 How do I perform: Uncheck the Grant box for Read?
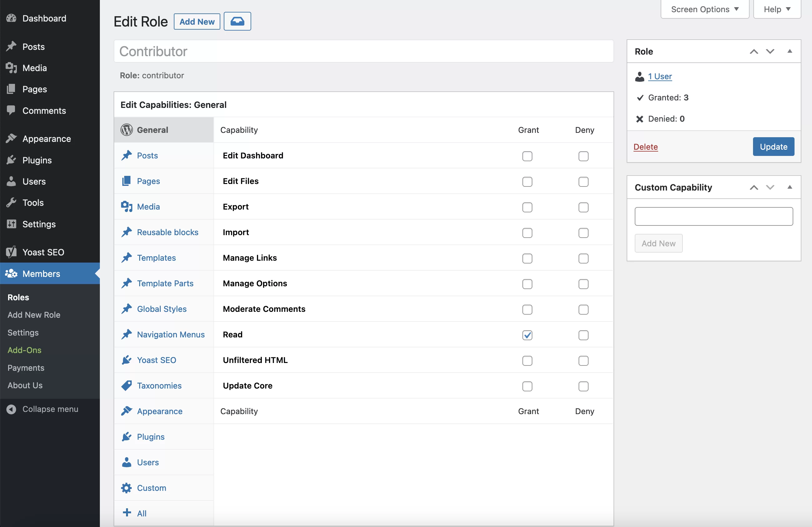pyautogui.click(x=527, y=335)
